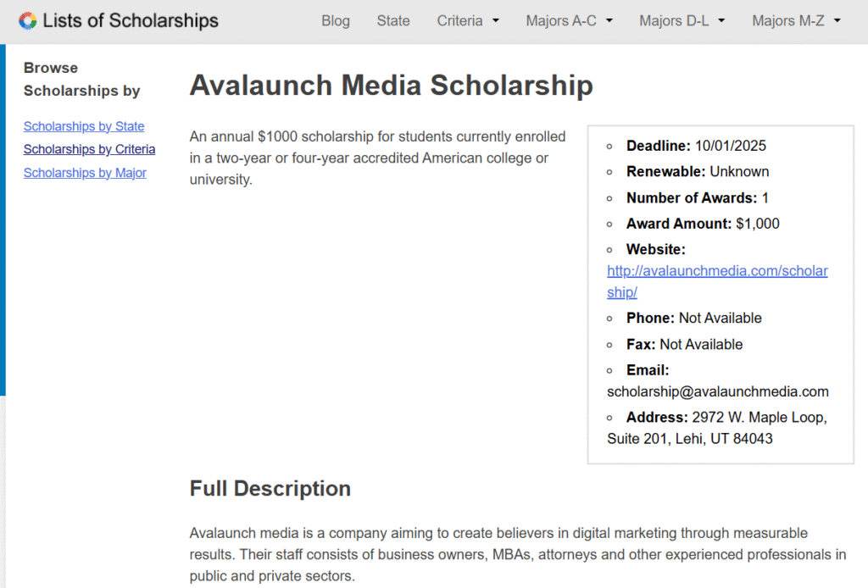Expand the Criteria dropdown
Image resolution: width=868 pixels, height=588 pixels.
pyautogui.click(x=468, y=21)
